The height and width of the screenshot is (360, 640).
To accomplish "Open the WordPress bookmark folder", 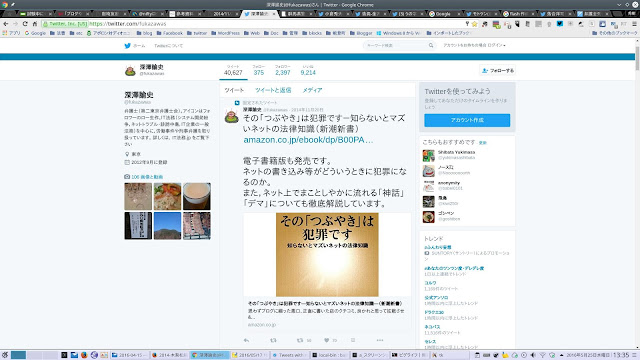I will tap(225, 33).
